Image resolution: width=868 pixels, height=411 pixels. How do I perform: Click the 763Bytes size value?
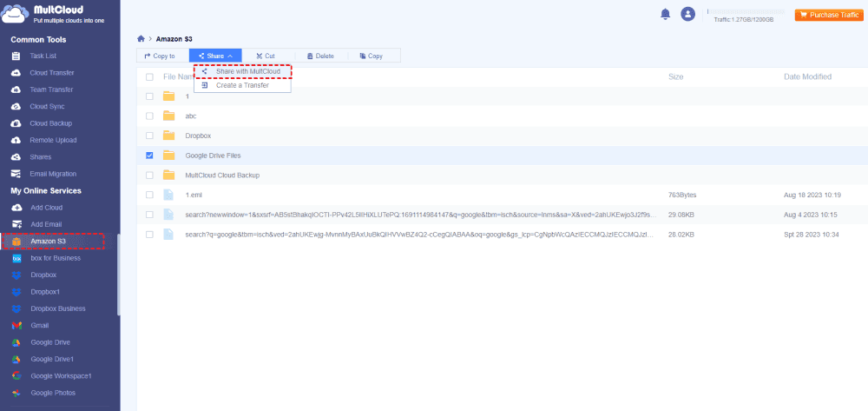coord(682,195)
